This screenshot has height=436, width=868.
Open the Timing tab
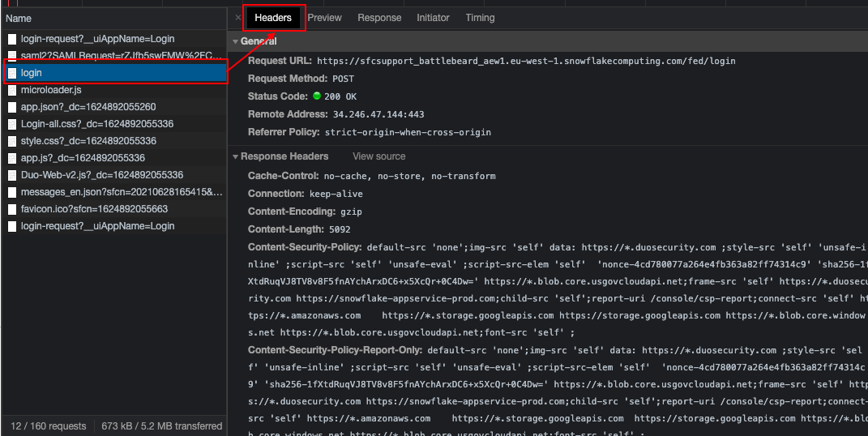[480, 18]
